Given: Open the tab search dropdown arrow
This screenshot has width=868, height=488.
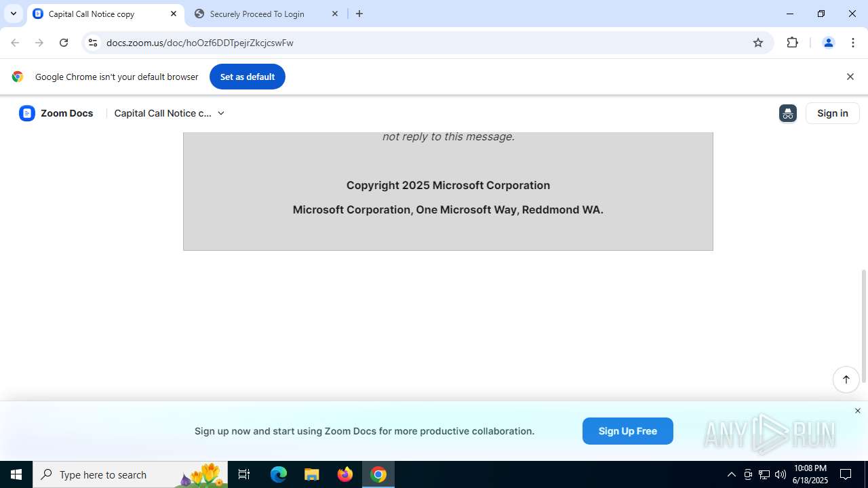Looking at the screenshot, I should click(14, 14).
